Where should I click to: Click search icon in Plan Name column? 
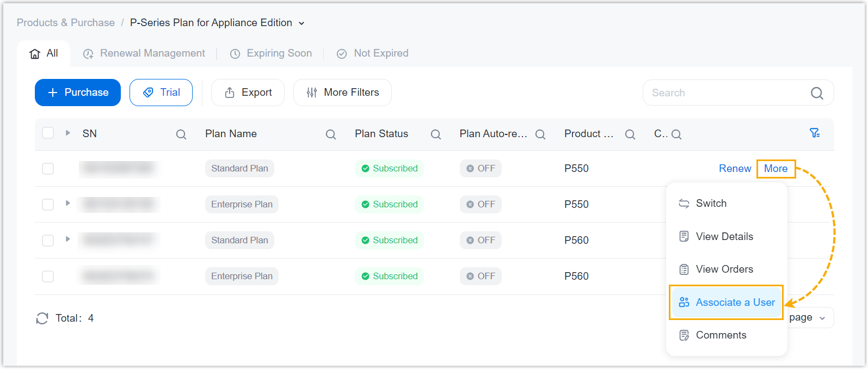pyautogui.click(x=331, y=134)
